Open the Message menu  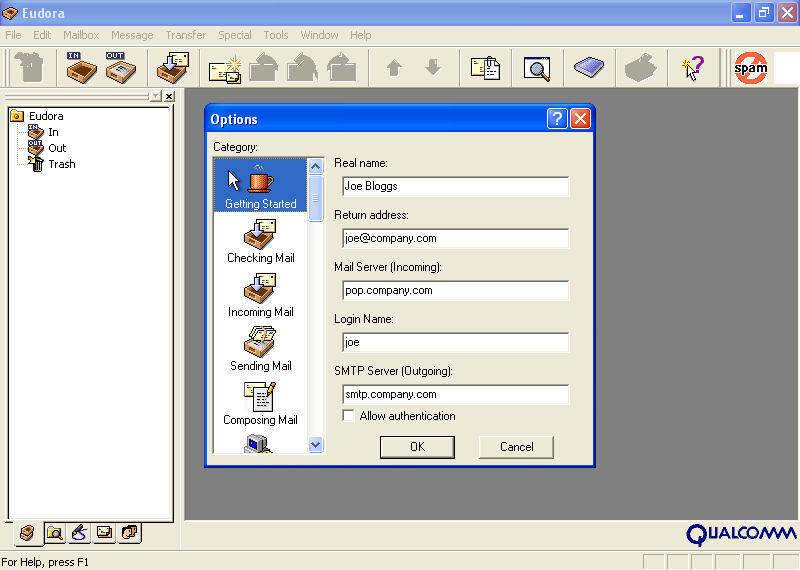132,35
